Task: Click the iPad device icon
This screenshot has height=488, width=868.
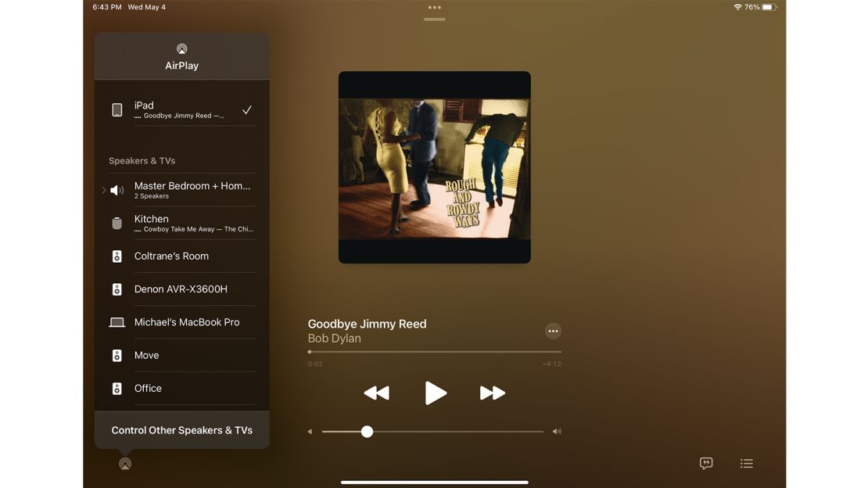Action: tap(117, 109)
